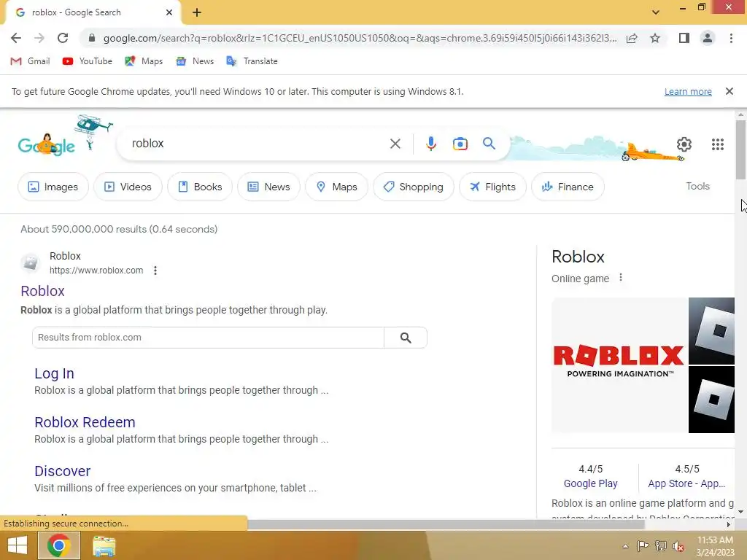This screenshot has width=747, height=560.
Task: Open the search Tools options
Action: coord(697,186)
